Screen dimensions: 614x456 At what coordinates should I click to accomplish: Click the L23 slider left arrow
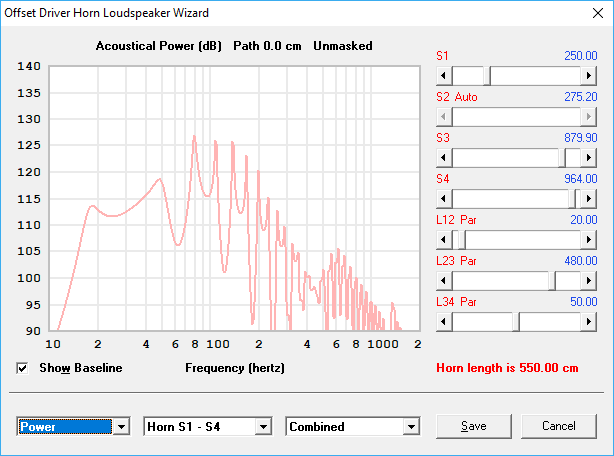point(444,281)
